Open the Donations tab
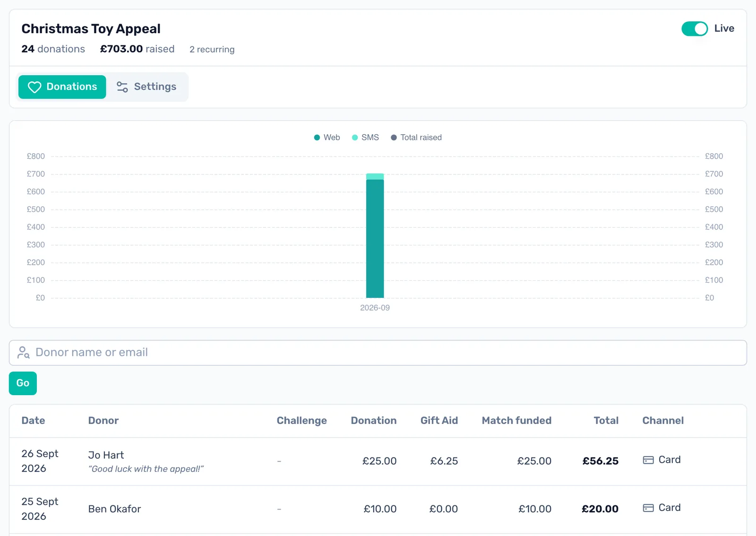Viewport: 756px width, 536px height. point(62,87)
